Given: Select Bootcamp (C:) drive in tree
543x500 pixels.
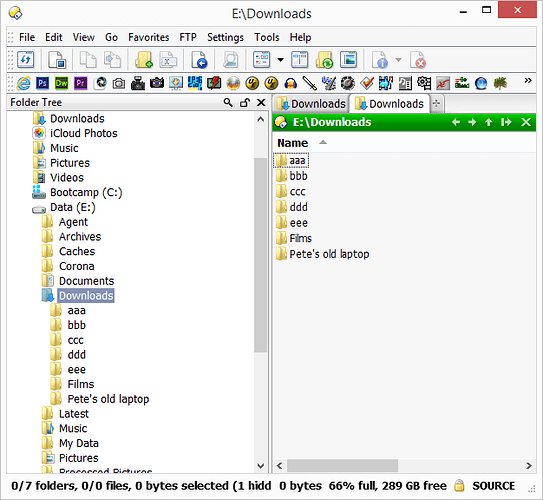Looking at the screenshot, I should click(x=77, y=193).
